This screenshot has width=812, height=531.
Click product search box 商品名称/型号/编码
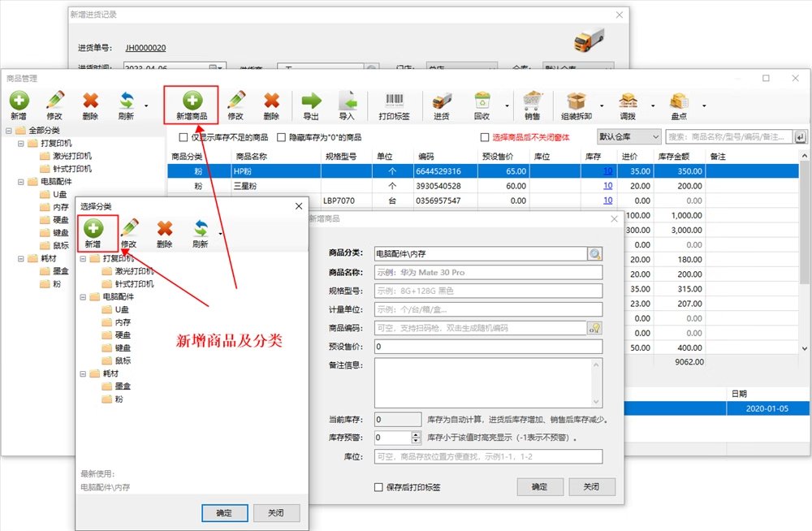pyautogui.click(x=728, y=136)
